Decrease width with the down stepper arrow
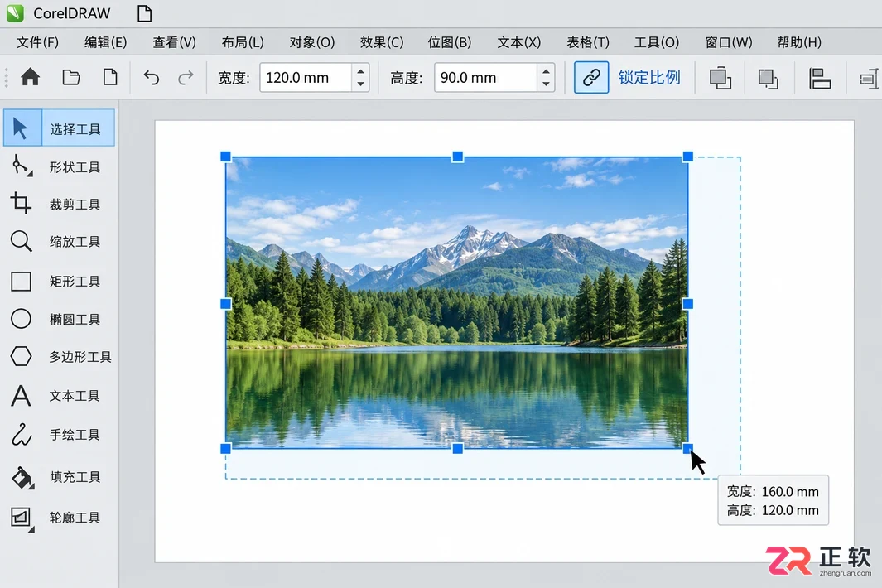 (360, 84)
